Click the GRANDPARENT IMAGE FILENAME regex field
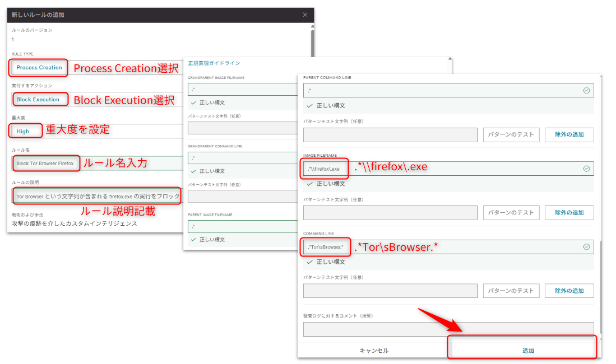Screen dimensions: 616x364 click(242, 90)
